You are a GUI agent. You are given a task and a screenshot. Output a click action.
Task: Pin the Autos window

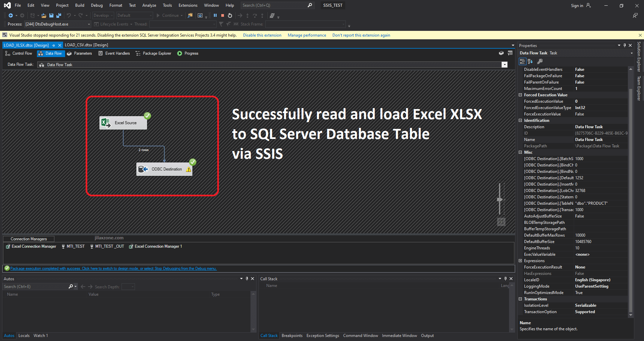247,279
